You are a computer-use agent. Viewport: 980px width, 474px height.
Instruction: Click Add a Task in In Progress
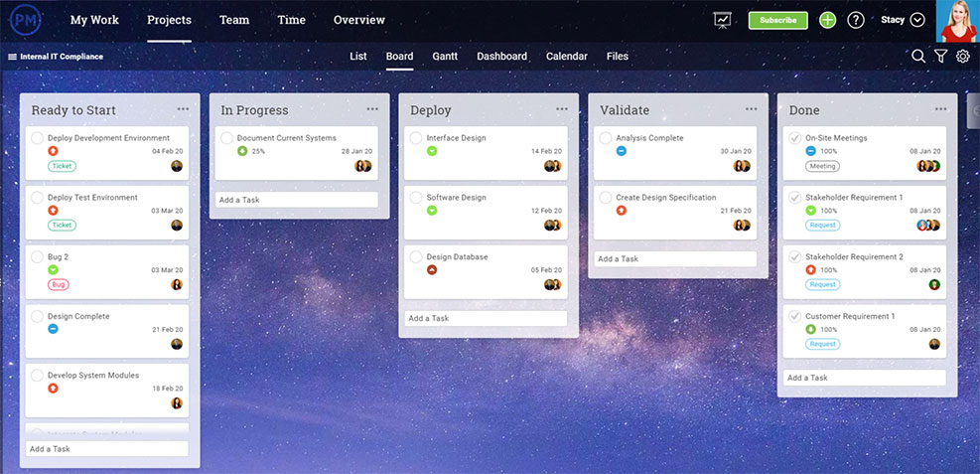click(x=296, y=200)
